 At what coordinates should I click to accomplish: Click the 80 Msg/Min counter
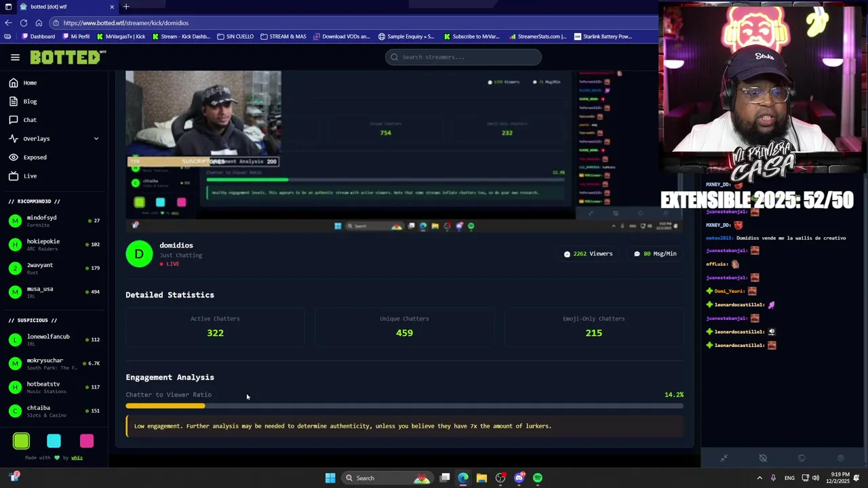pos(655,253)
